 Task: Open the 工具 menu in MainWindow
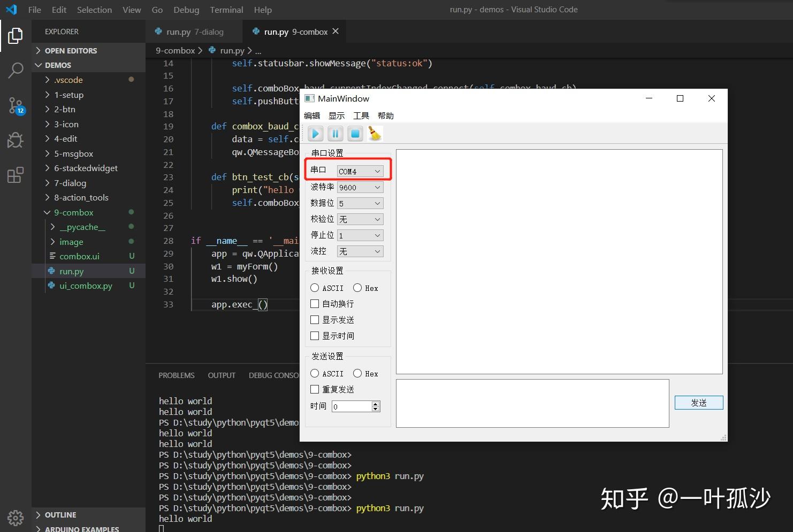pyautogui.click(x=361, y=115)
